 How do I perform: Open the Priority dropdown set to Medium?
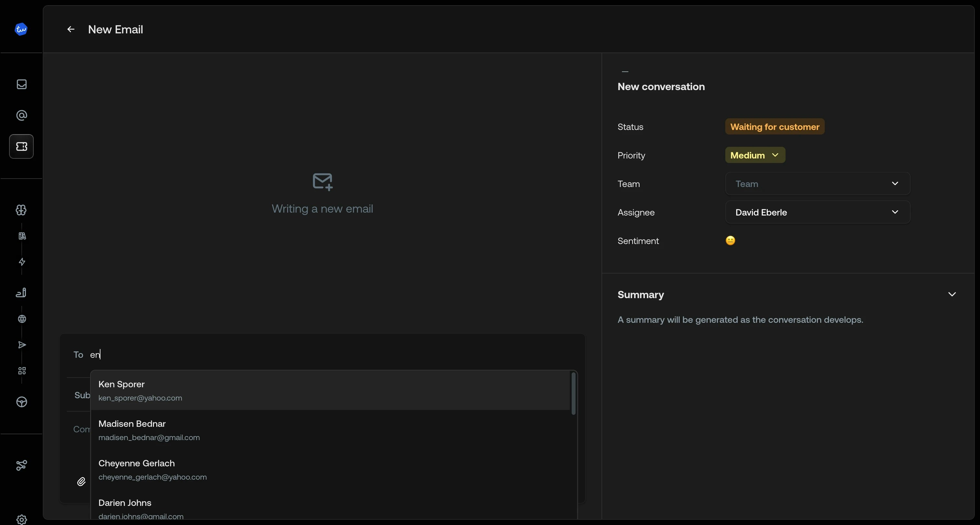click(755, 155)
